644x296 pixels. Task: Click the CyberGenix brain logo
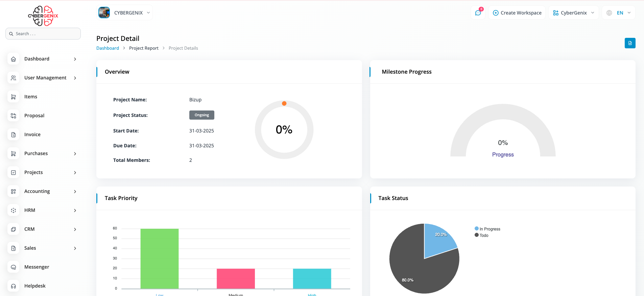(43, 16)
